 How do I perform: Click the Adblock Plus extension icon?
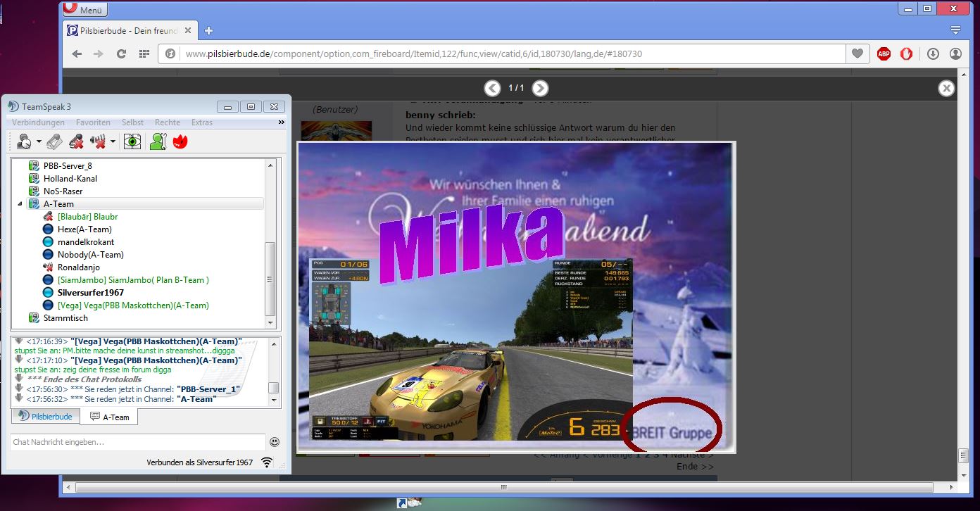tap(884, 54)
